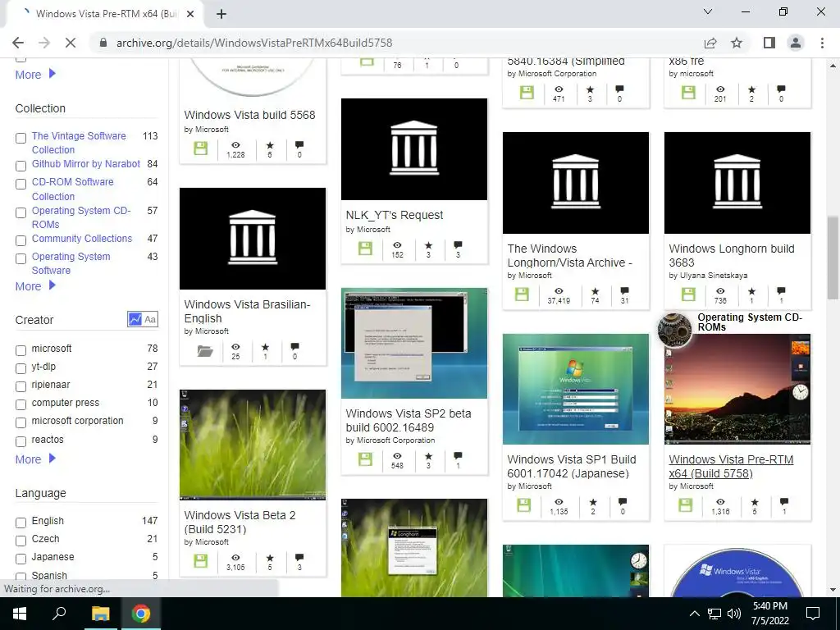The width and height of the screenshot is (840, 630).
Task: Share this page icon in address bar
Action: 710,43
